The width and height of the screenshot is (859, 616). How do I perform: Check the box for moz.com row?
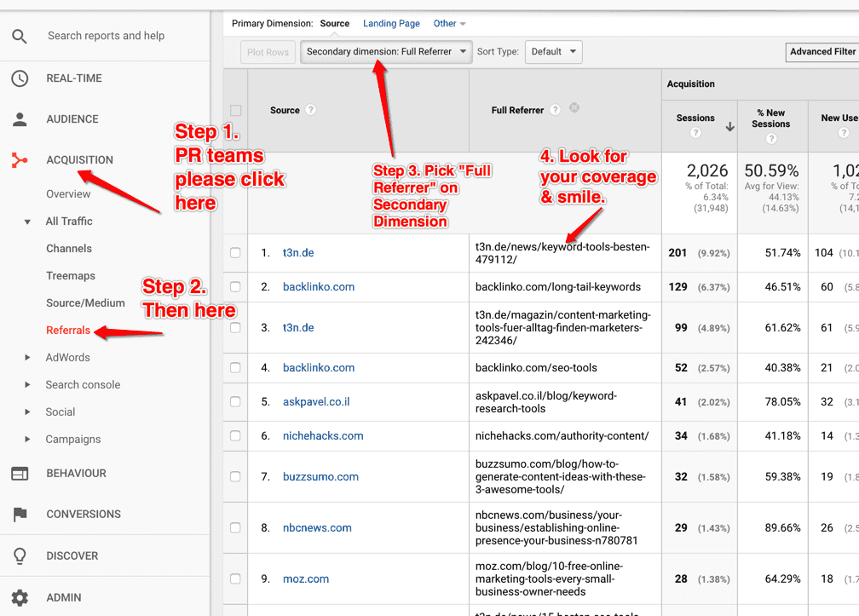tap(235, 579)
